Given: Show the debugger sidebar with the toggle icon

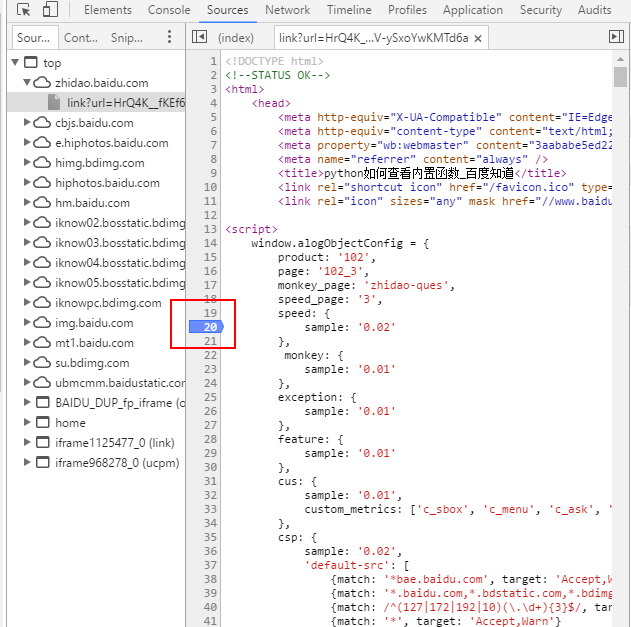Looking at the screenshot, I should (x=616, y=37).
